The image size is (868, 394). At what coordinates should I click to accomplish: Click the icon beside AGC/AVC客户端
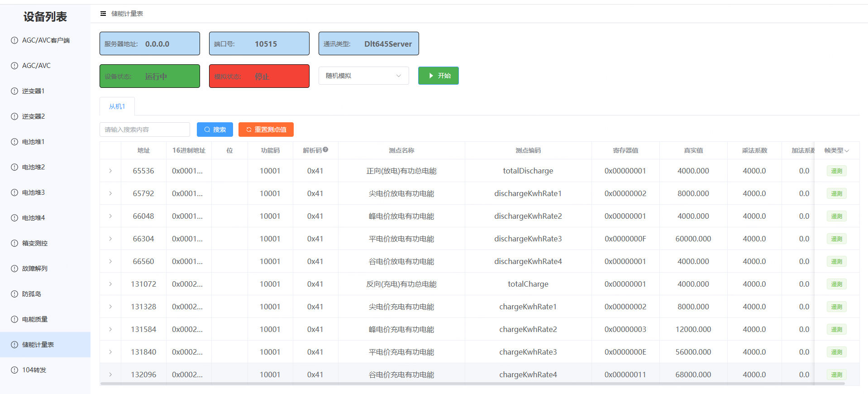14,40
